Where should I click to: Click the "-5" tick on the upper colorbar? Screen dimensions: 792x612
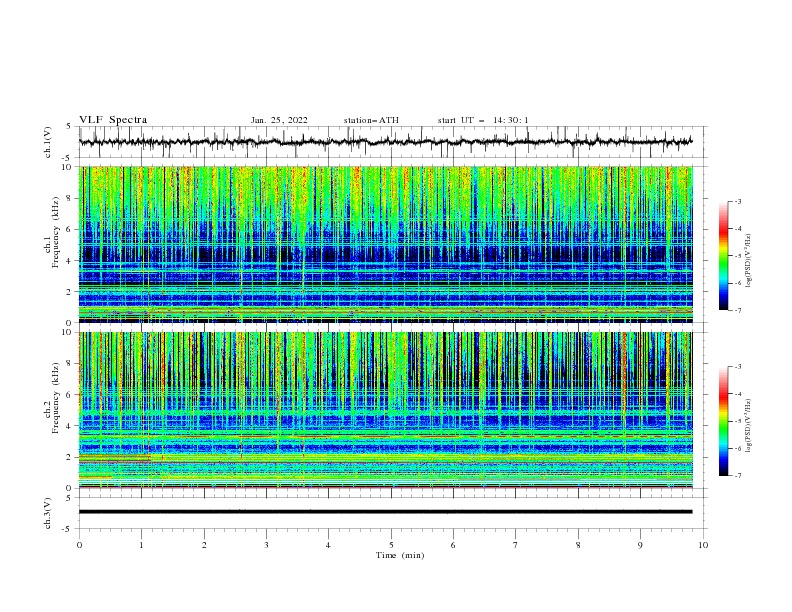point(737,256)
